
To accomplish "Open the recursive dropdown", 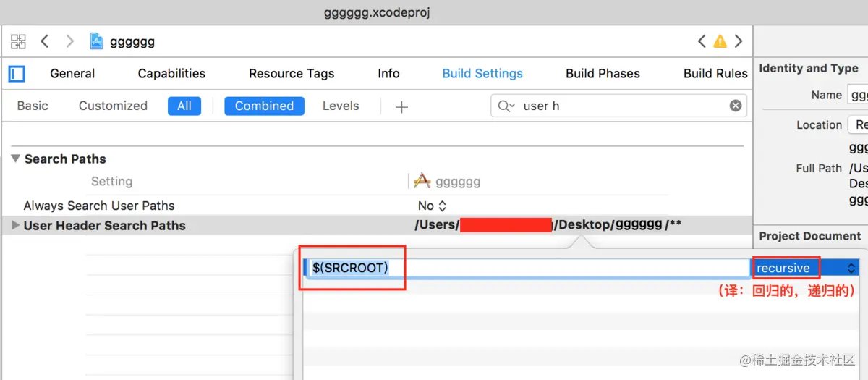I will (805, 268).
